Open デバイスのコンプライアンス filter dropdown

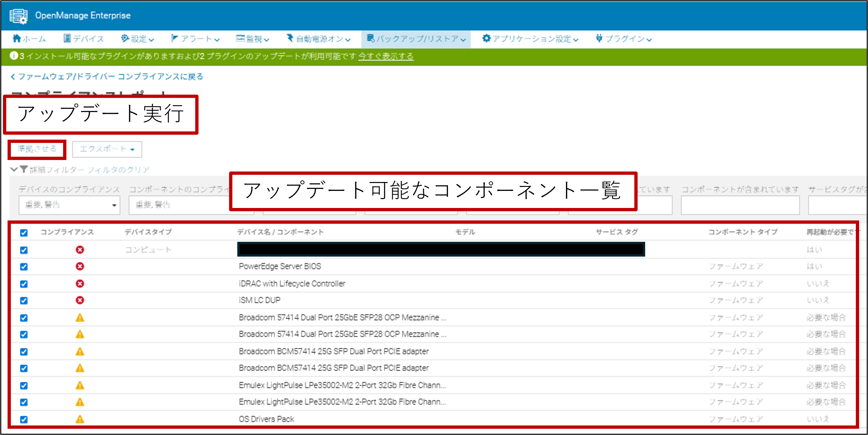coord(69,205)
